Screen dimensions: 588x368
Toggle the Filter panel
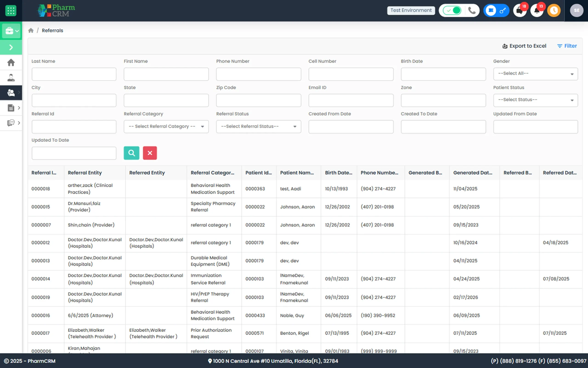[x=567, y=46]
